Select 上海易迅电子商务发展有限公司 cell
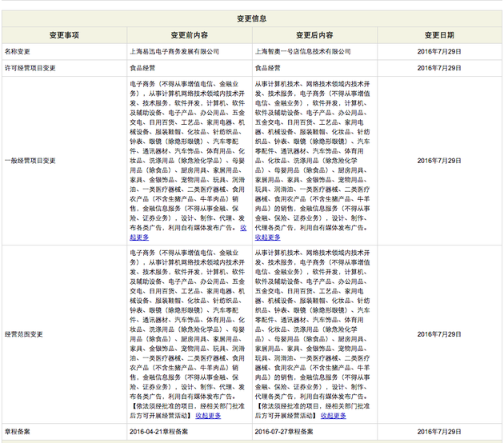This screenshot has width=504, height=443. coord(174,52)
